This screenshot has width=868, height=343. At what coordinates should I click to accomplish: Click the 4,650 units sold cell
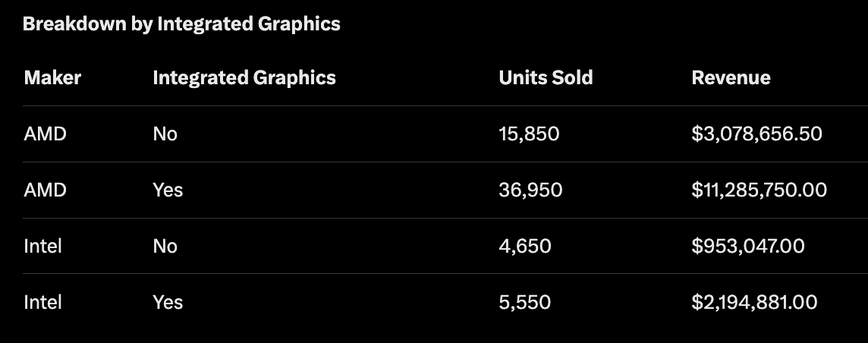click(x=525, y=246)
